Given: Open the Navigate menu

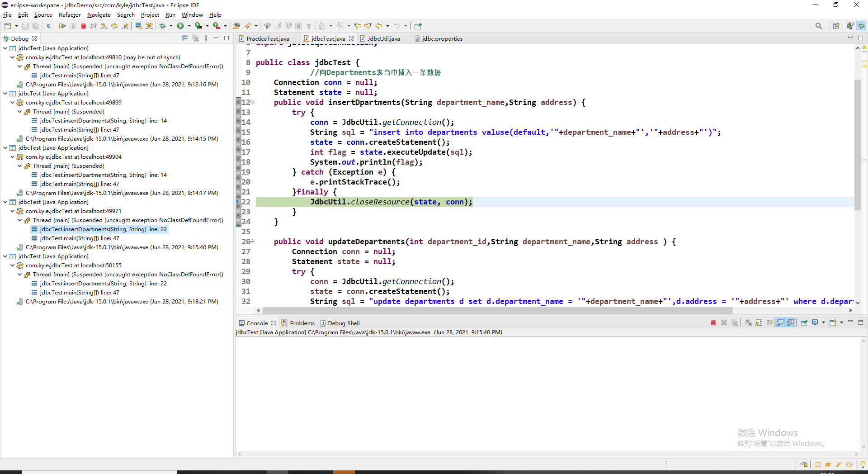Looking at the screenshot, I should (x=99, y=15).
